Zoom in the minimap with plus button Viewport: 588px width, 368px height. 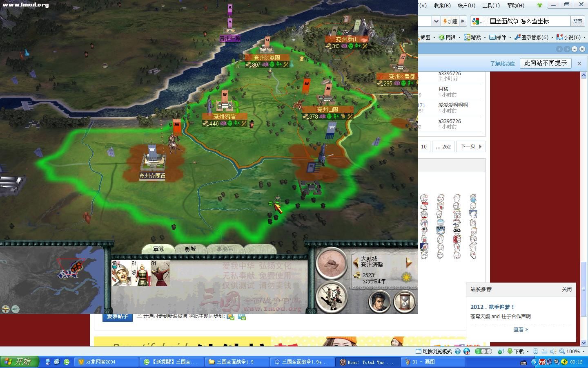[x=6, y=309]
